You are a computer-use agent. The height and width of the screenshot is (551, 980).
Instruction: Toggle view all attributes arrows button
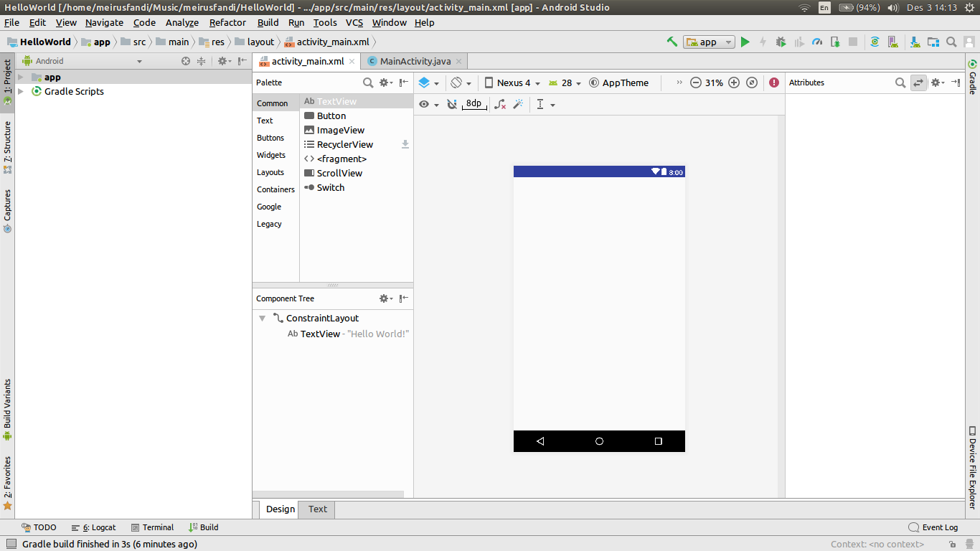tap(918, 83)
